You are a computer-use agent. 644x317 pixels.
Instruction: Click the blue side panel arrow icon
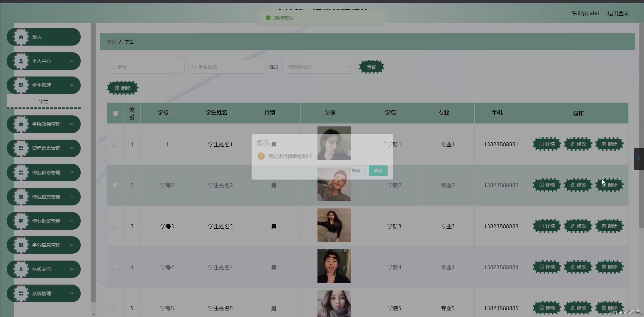639,159
